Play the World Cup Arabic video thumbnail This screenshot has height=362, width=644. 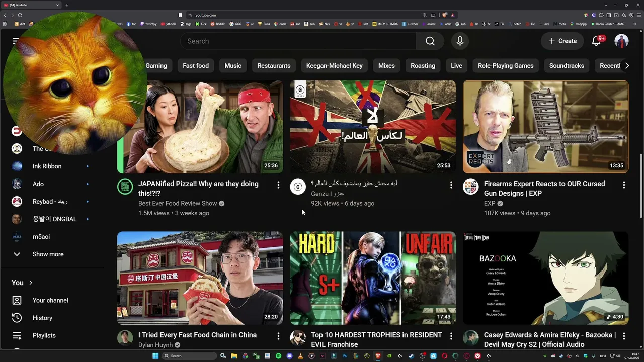click(x=373, y=127)
